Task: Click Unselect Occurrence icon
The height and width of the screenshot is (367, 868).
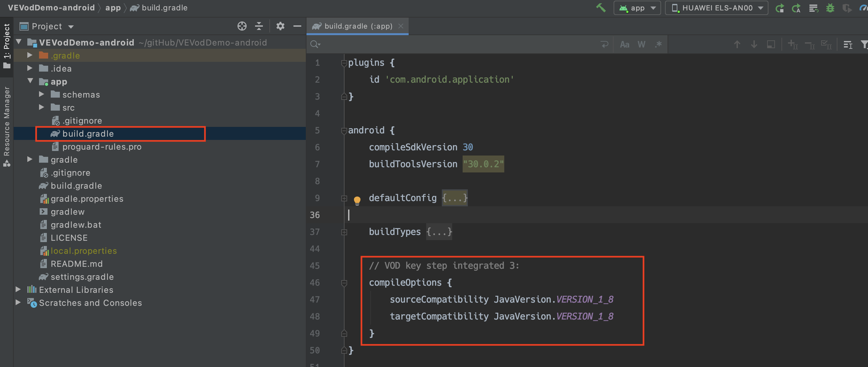Action: click(810, 44)
